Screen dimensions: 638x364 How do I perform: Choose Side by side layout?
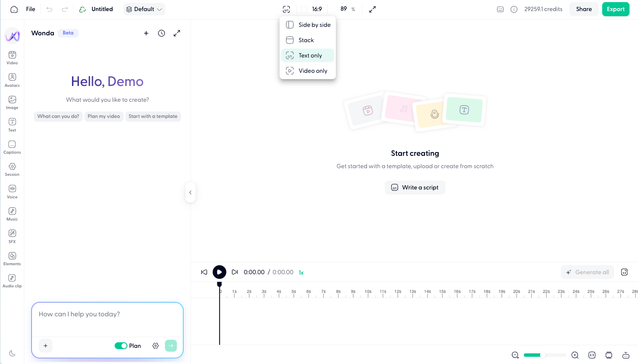(308, 25)
